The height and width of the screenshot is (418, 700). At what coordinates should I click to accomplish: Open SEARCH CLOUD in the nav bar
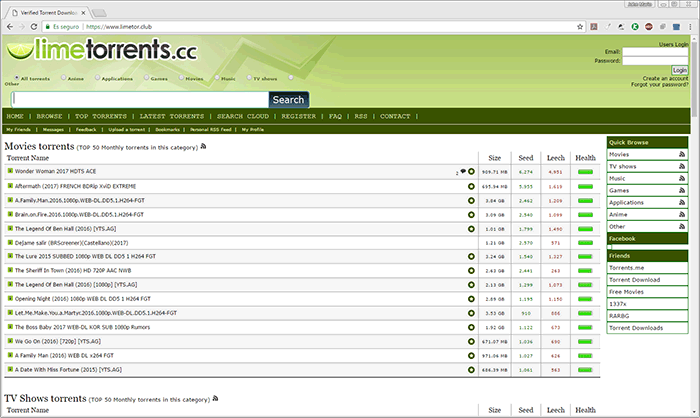click(243, 116)
